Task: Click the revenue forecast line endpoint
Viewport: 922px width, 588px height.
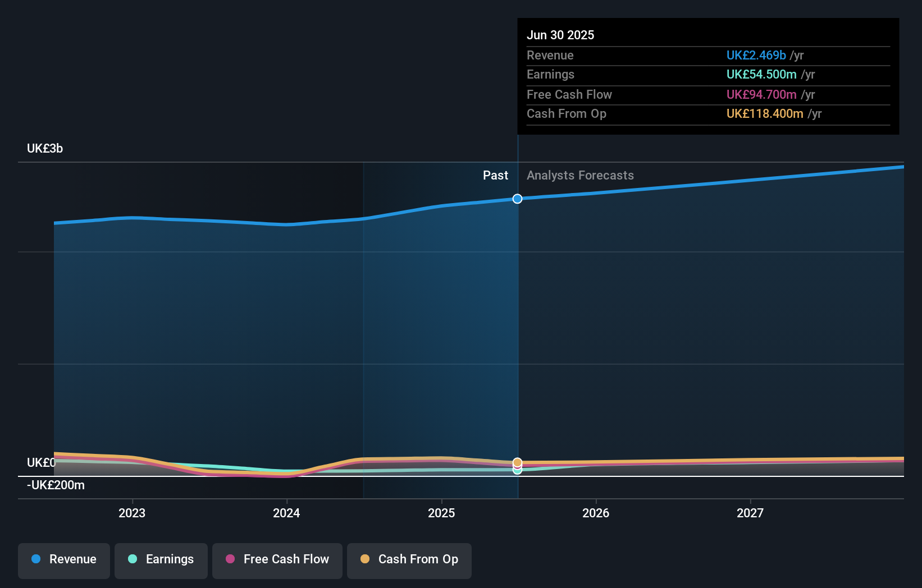Action: tap(903, 166)
